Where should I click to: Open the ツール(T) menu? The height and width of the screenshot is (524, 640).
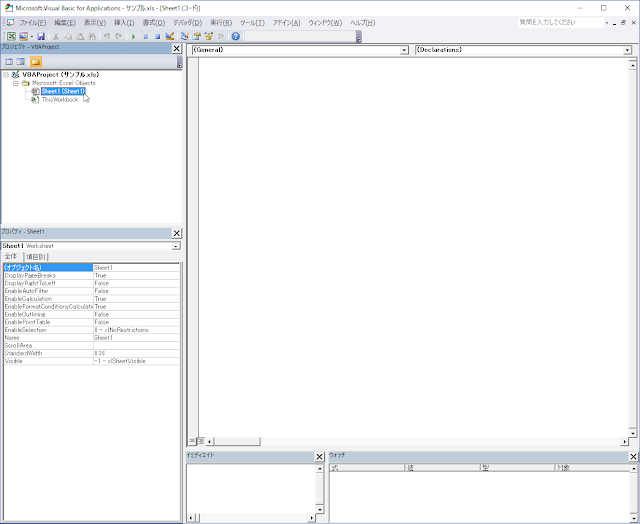pos(252,23)
